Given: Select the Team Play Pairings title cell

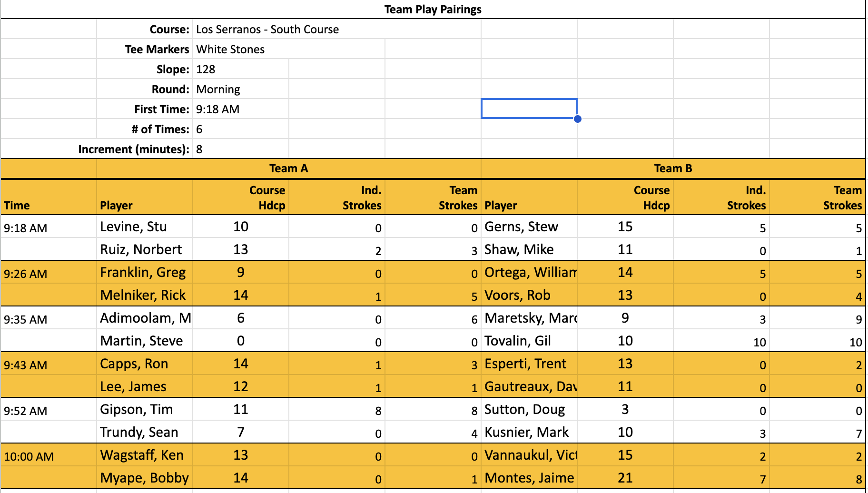Looking at the screenshot, I should coord(433,10).
